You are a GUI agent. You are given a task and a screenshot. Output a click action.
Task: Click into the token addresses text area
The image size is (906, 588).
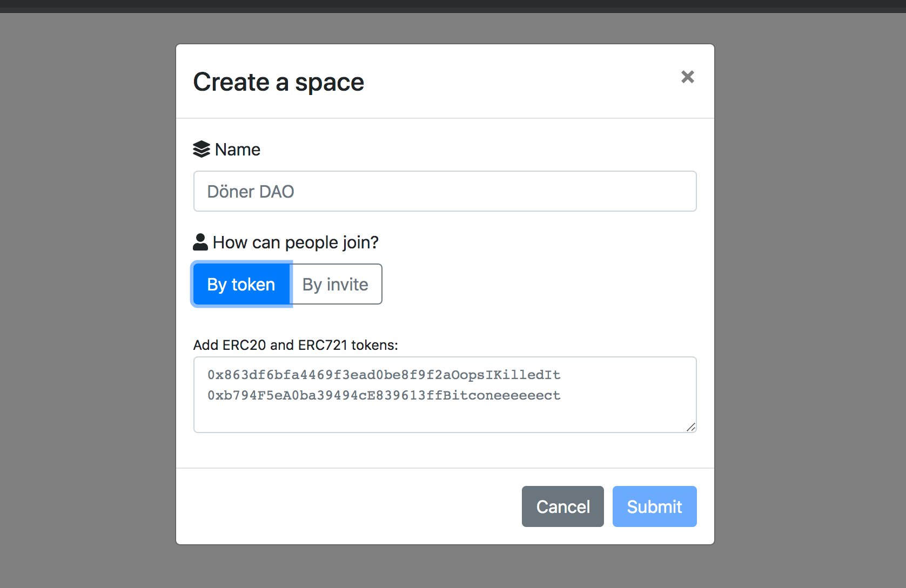coord(445,395)
